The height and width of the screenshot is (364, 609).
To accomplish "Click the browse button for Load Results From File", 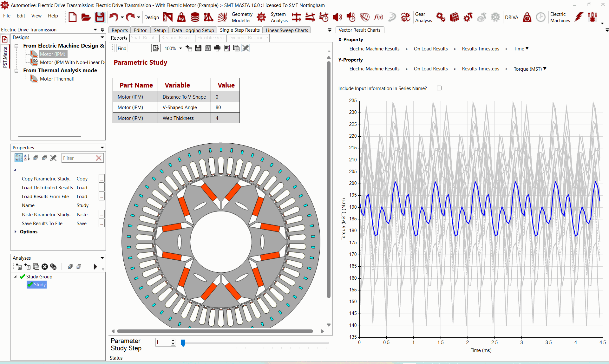I will click(x=101, y=197).
